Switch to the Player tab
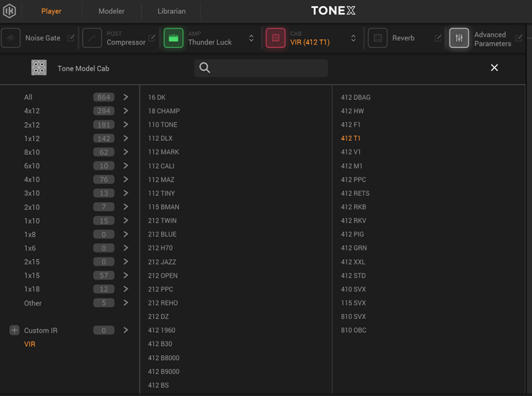Viewport: 532px width, 396px height. pos(51,11)
